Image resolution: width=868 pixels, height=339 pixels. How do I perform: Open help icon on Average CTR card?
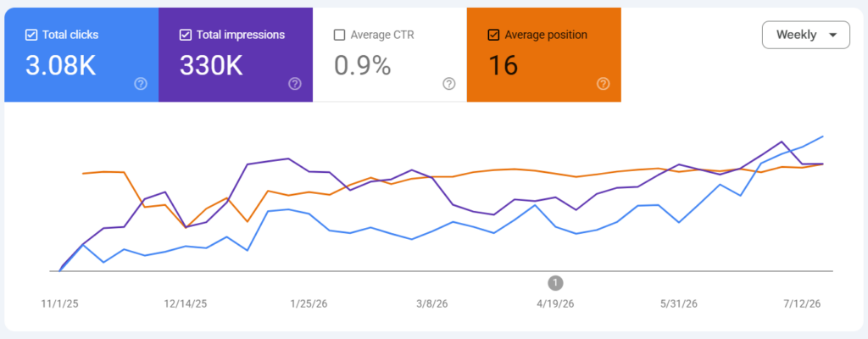449,84
